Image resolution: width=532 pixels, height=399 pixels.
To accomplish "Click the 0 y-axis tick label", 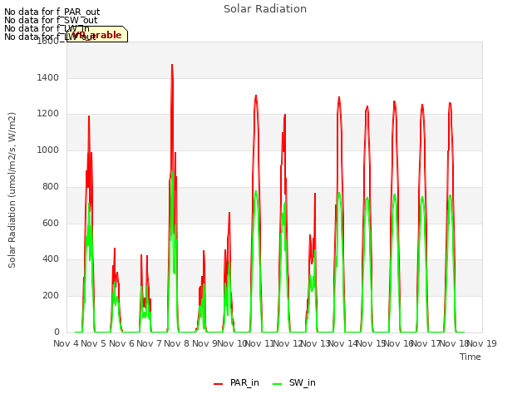I will (57, 332).
